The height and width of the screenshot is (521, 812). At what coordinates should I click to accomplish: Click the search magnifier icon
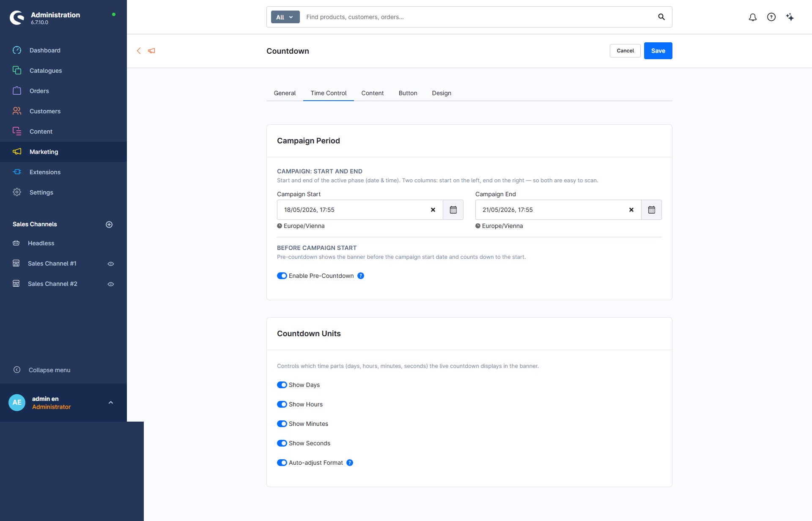click(x=661, y=17)
